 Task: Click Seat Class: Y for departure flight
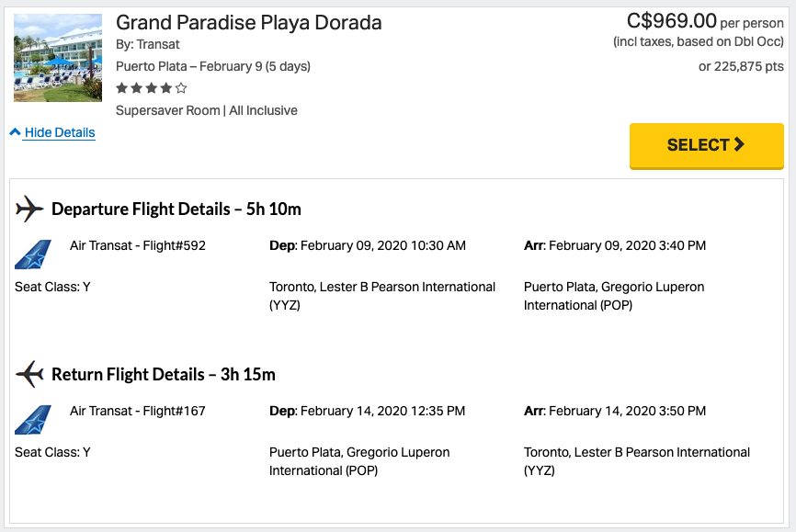(x=52, y=288)
